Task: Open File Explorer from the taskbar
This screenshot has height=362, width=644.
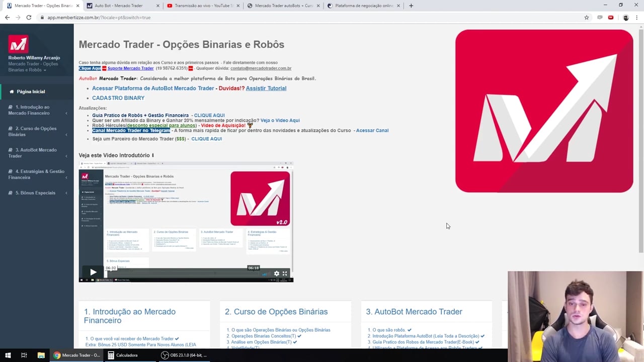Action: tap(41, 355)
